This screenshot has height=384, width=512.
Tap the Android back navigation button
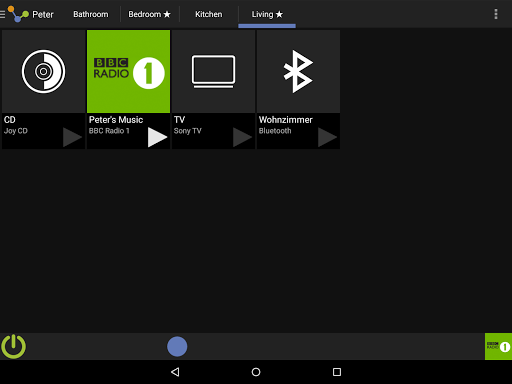click(x=175, y=372)
